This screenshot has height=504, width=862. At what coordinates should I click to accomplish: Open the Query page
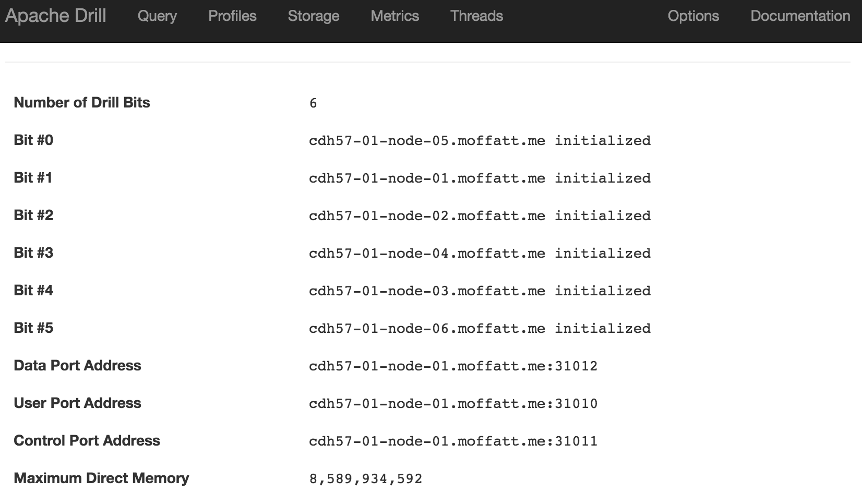[x=157, y=16]
